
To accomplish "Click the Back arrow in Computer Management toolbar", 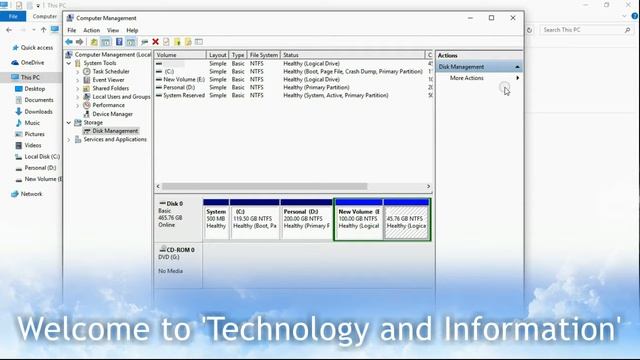I will (69, 42).
